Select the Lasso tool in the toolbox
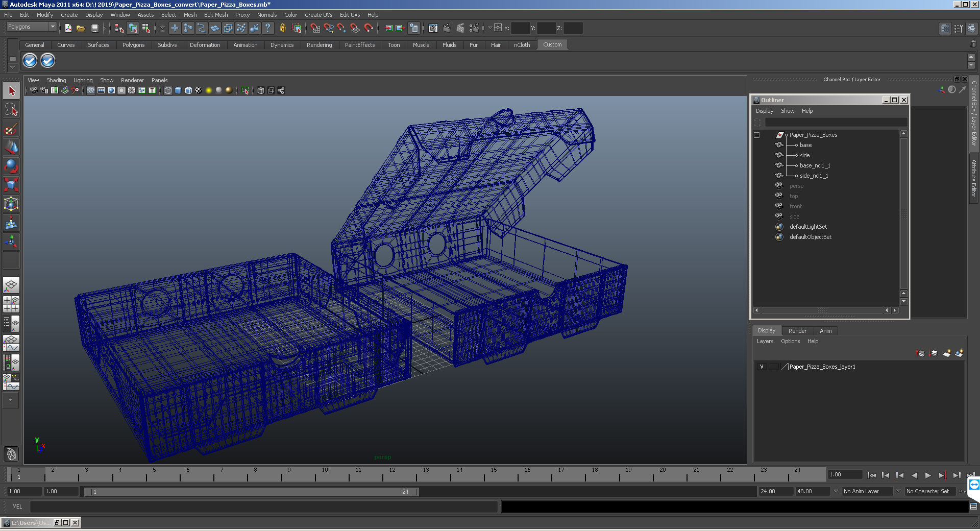980x531 pixels. pos(11,110)
